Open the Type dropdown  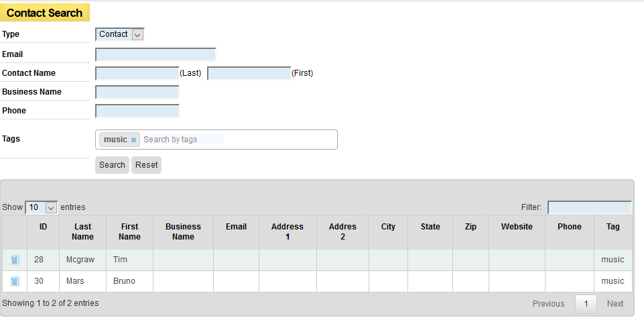pyautogui.click(x=120, y=34)
